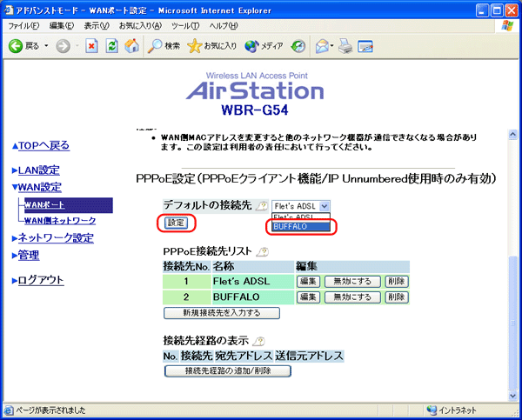Click the scroll down arrow of page scrollbar

tap(513, 395)
